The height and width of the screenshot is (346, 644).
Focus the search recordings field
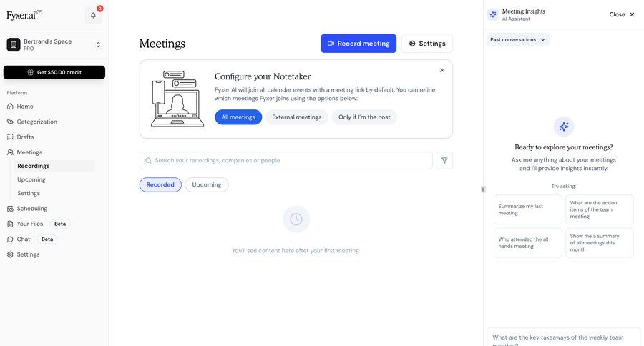[x=286, y=160]
